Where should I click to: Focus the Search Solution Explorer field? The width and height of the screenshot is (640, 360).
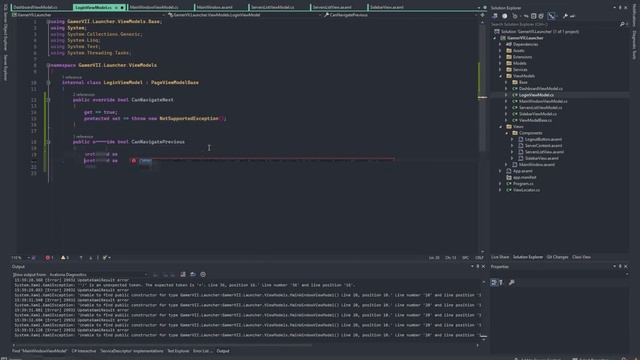click(x=555, y=24)
